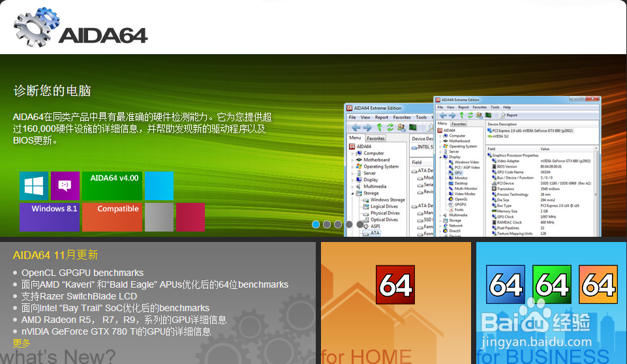The width and height of the screenshot is (627, 364).
Task: Click users icon in rear window toolbar
Action: [x=401, y=128]
